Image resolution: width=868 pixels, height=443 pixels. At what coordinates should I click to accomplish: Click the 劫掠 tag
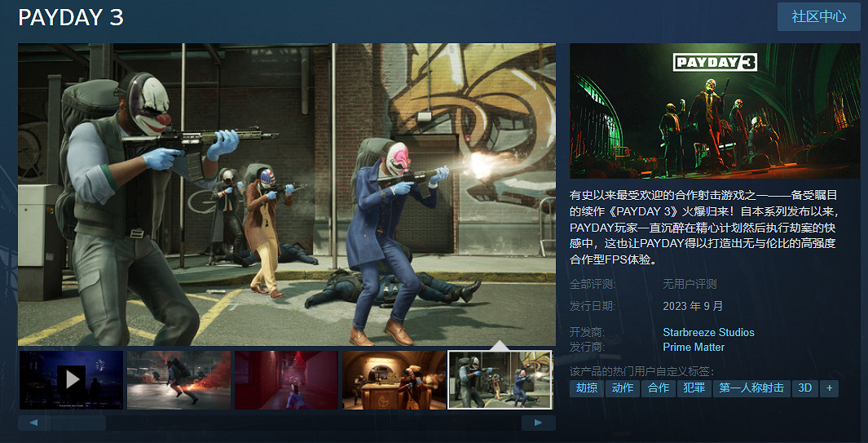pyautogui.click(x=587, y=388)
